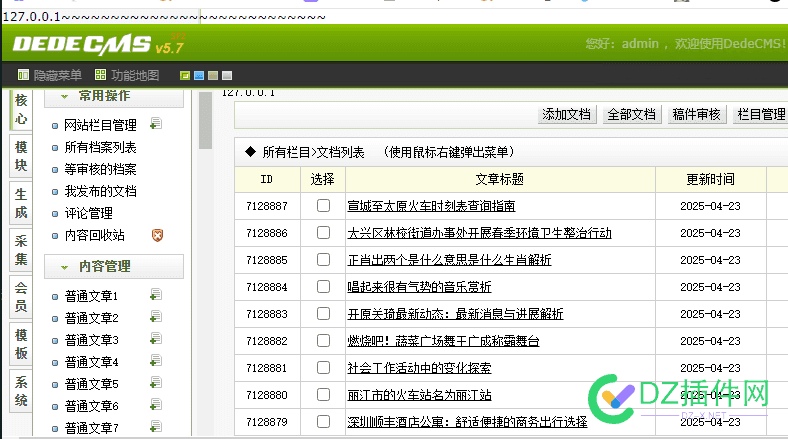The height and width of the screenshot is (439, 788).
Task: Click the 添加文档 button
Action: coord(566,115)
